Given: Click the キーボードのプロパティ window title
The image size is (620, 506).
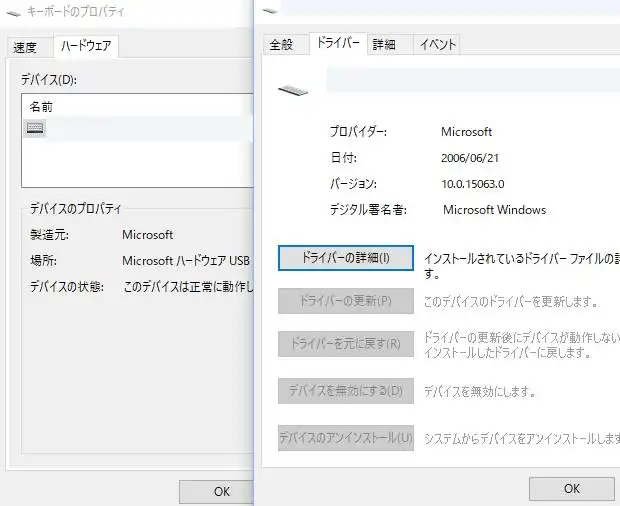Looking at the screenshot, I should pos(76,12).
